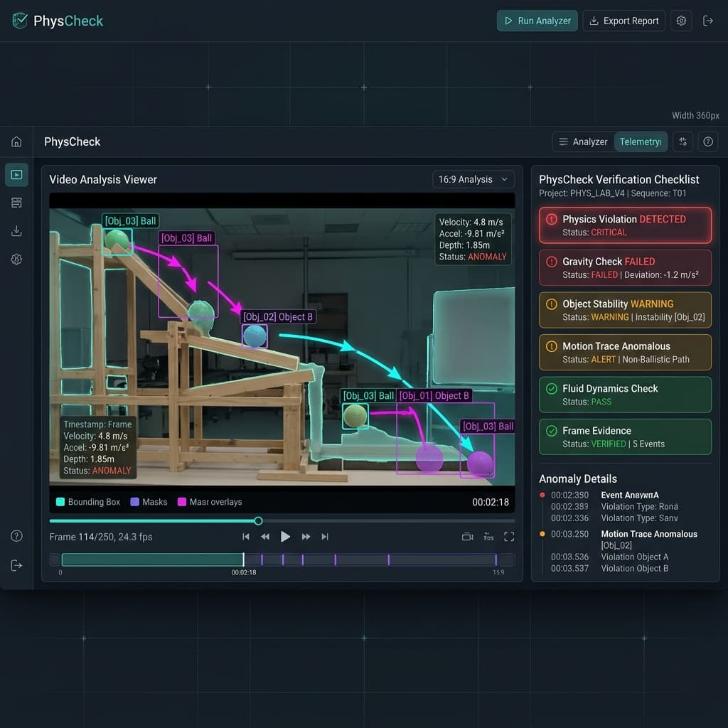The width and height of the screenshot is (728, 728).
Task: Click the PhysCheck shield logo icon
Action: pyautogui.click(x=19, y=21)
